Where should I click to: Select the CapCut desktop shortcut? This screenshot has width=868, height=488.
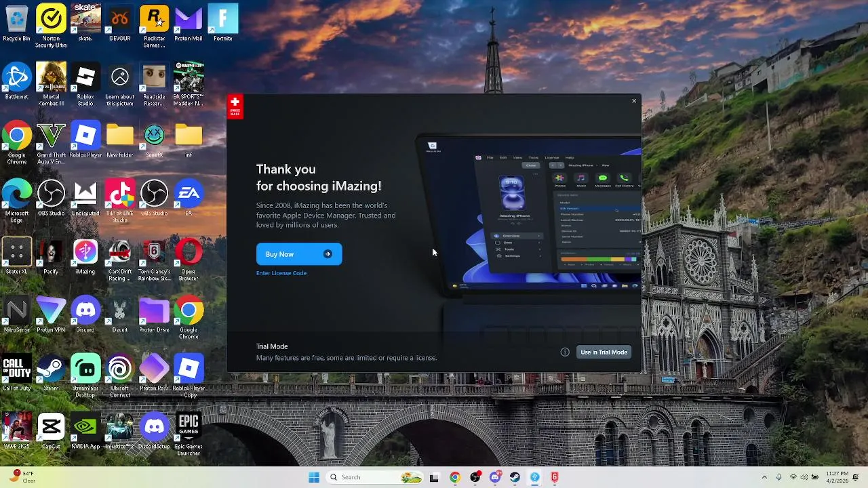[51, 432]
